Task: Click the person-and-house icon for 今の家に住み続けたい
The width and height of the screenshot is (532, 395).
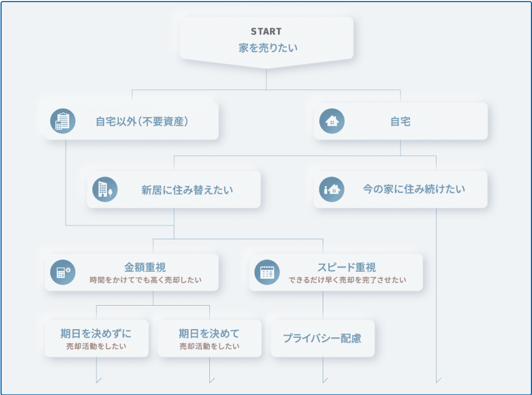Action: (x=331, y=190)
